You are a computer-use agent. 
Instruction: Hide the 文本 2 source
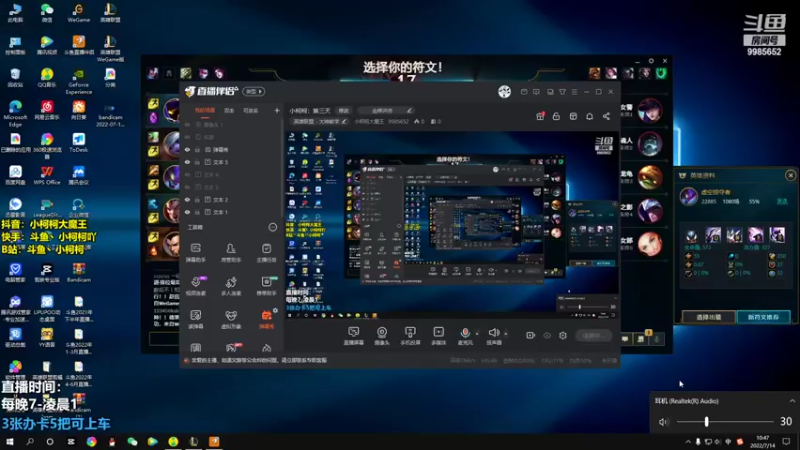pos(187,199)
